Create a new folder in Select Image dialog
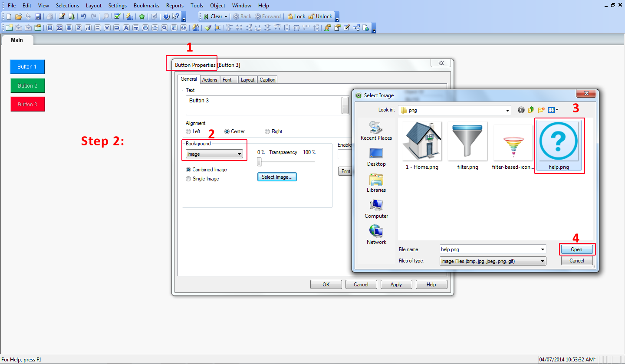 pyautogui.click(x=541, y=110)
